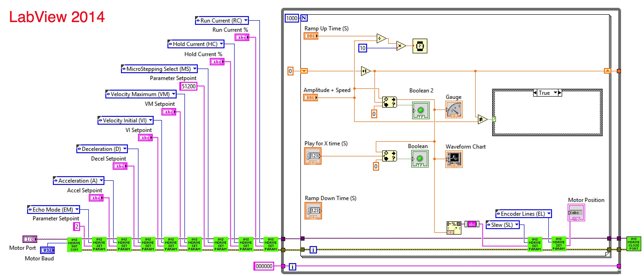644x276 pixels.
Task: Select the Motor Baud U32 terminal
Action: click(47, 250)
